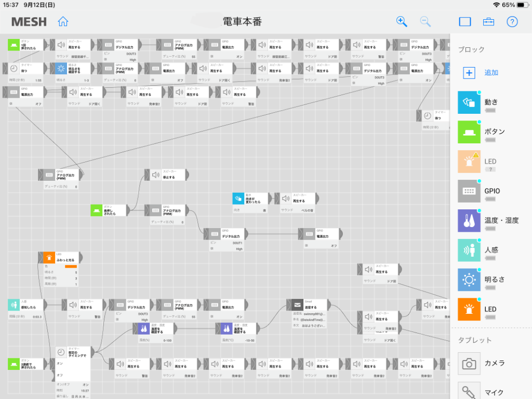Tap the 時間(分:秒) 1:55 value

coord(38,81)
